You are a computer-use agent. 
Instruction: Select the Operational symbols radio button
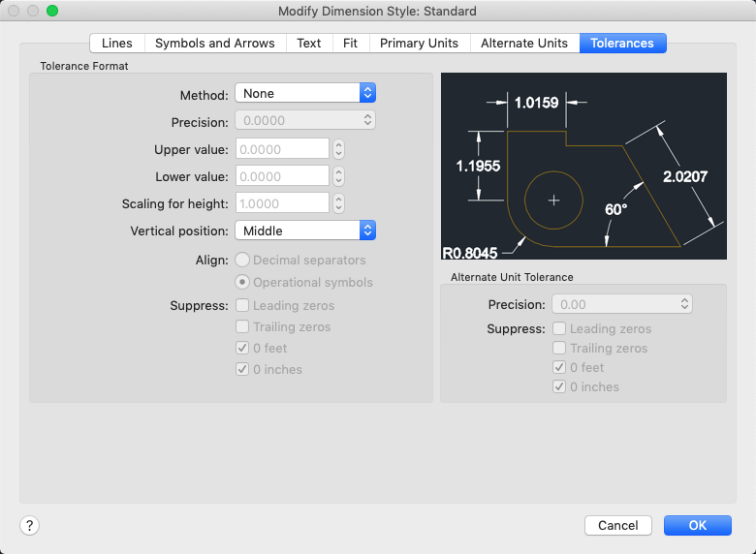pyautogui.click(x=242, y=282)
